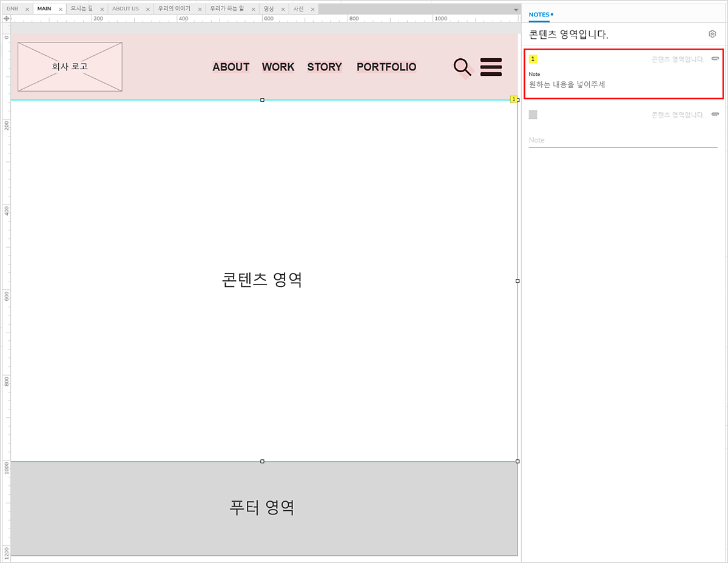Click the hamburger menu icon in the header
This screenshot has width=728, height=563.
pos(491,67)
